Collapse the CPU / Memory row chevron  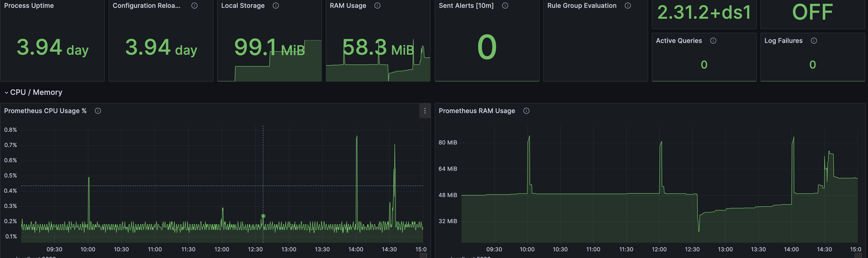click(6, 93)
